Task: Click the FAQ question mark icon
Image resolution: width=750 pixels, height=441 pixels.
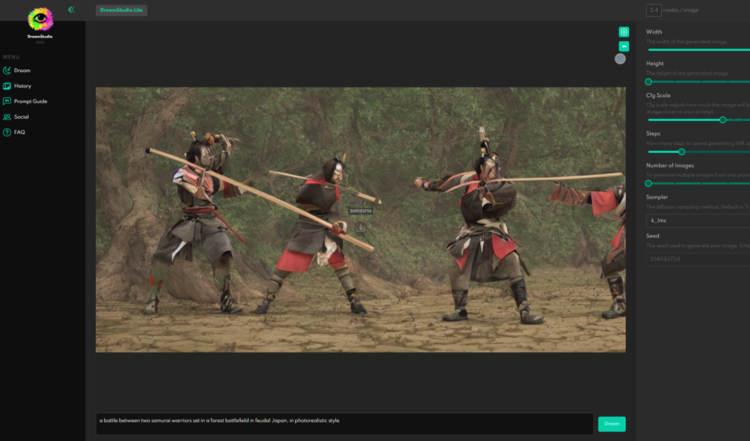Action: tap(7, 132)
